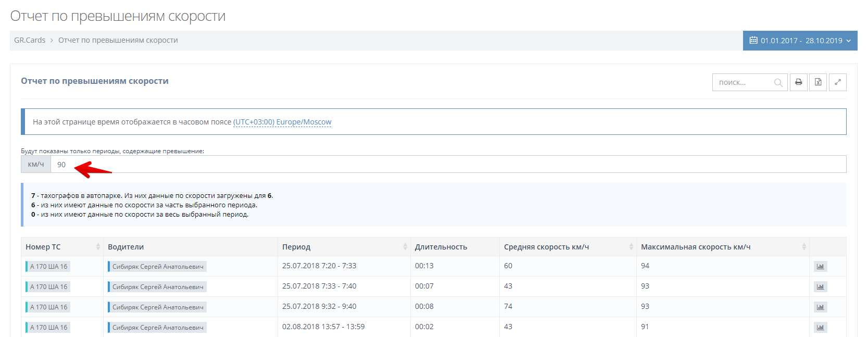The height and width of the screenshot is (337, 868).
Task: Click the Отчет по превышениям скорости breadcrumb
Action: [x=118, y=40]
